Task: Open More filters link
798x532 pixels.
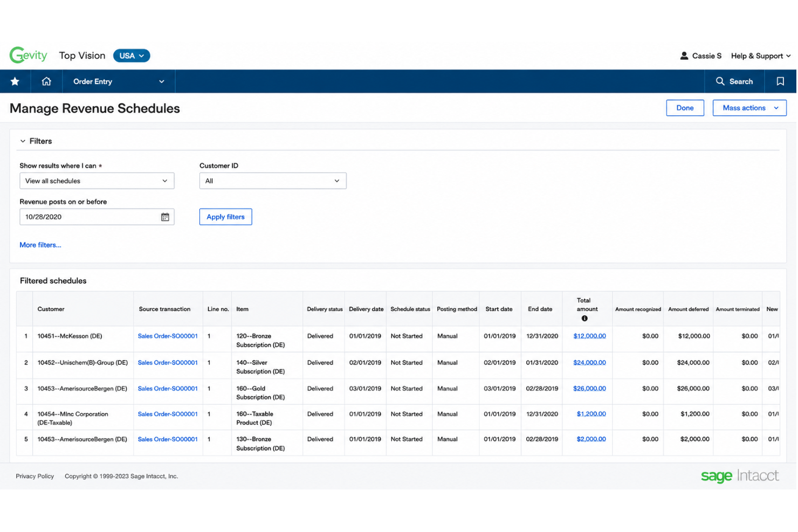Action: click(x=40, y=245)
